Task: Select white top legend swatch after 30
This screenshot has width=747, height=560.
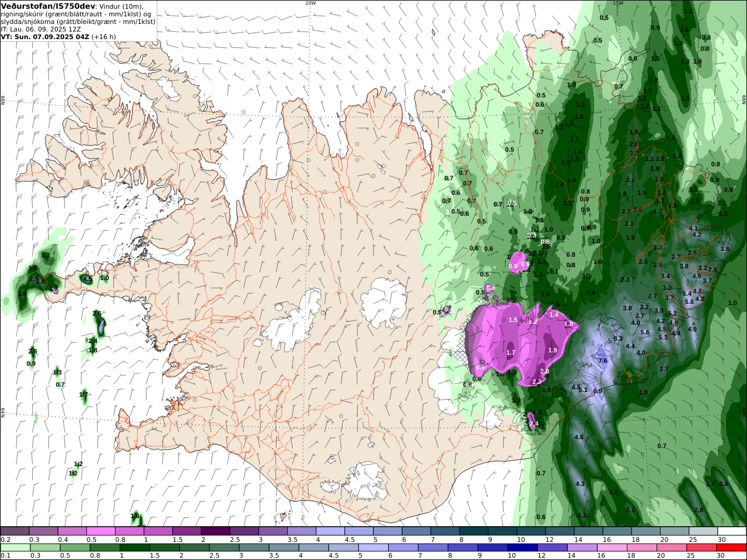Action: tap(732, 531)
